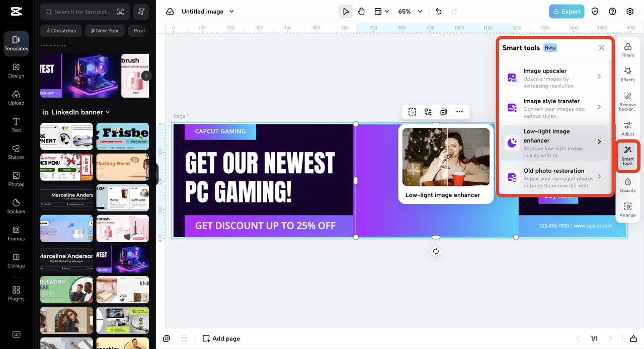Open the Effects tool
644x349 pixels.
pyautogui.click(x=627, y=75)
